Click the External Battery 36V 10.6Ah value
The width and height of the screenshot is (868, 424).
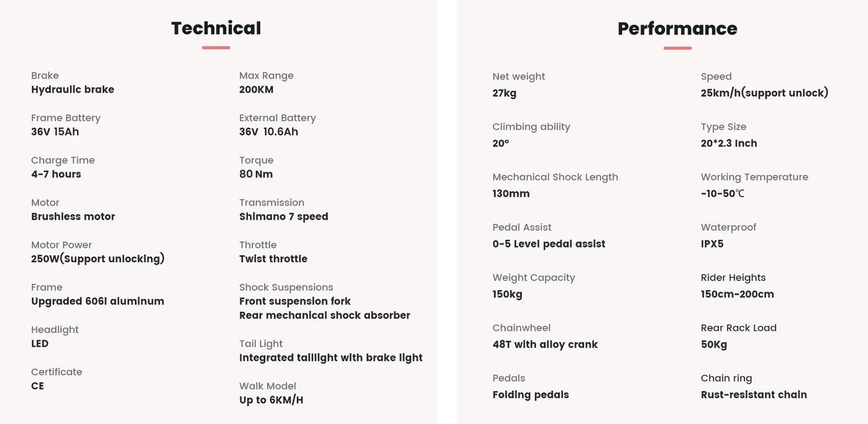pos(268,132)
